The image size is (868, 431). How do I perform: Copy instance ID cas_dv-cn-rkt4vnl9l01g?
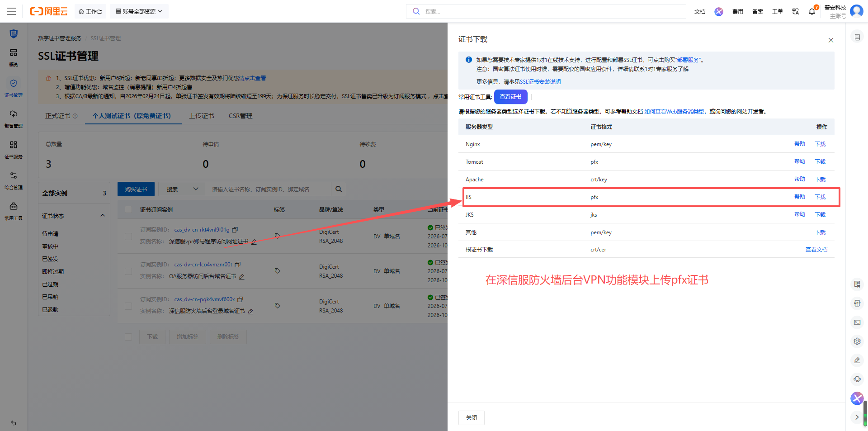tap(235, 230)
